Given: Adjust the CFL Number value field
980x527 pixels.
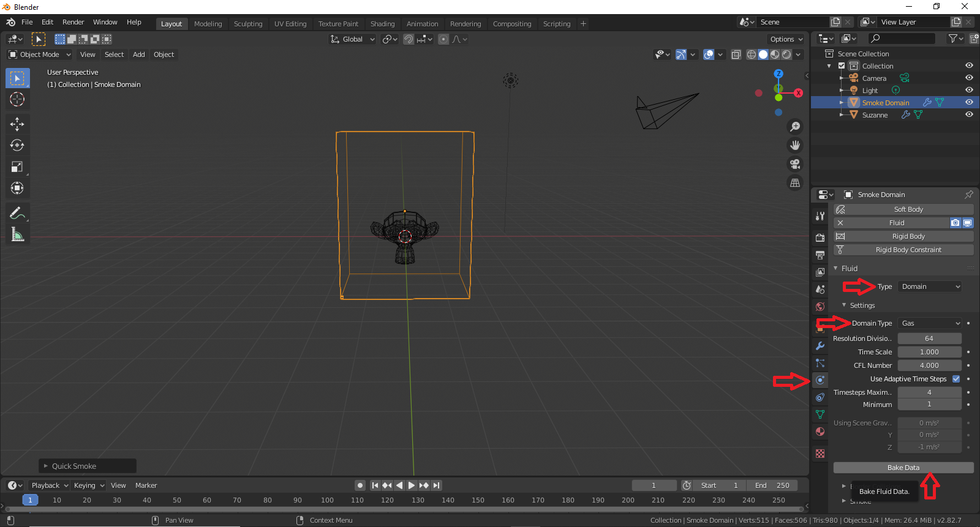Looking at the screenshot, I should point(930,365).
